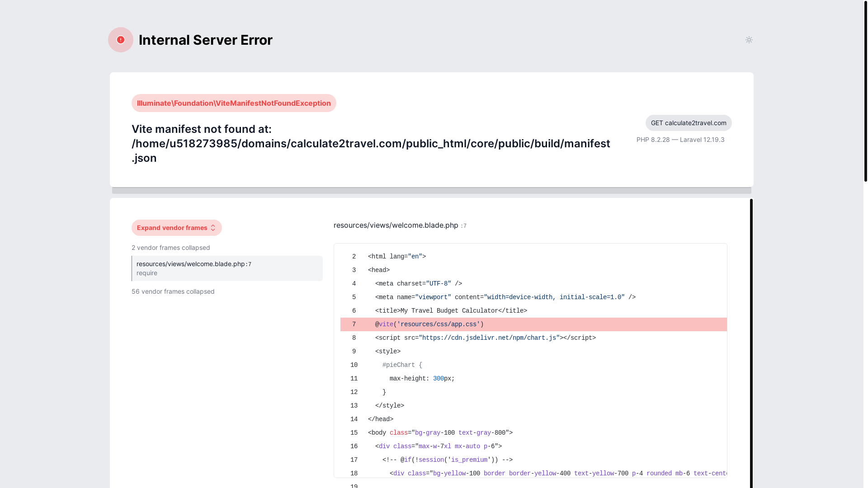Click the red error alert icon

121,40
